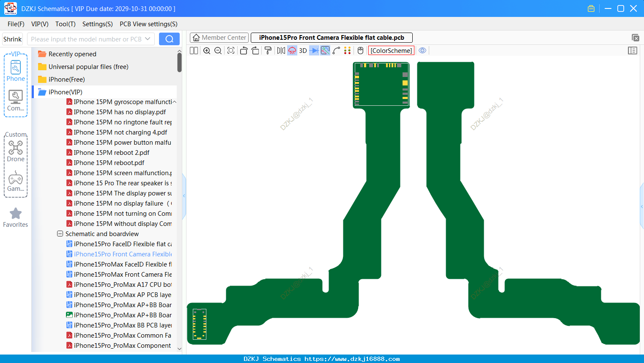Zoom out of the PCB view
Screen dimensions: 644x363
click(218, 50)
